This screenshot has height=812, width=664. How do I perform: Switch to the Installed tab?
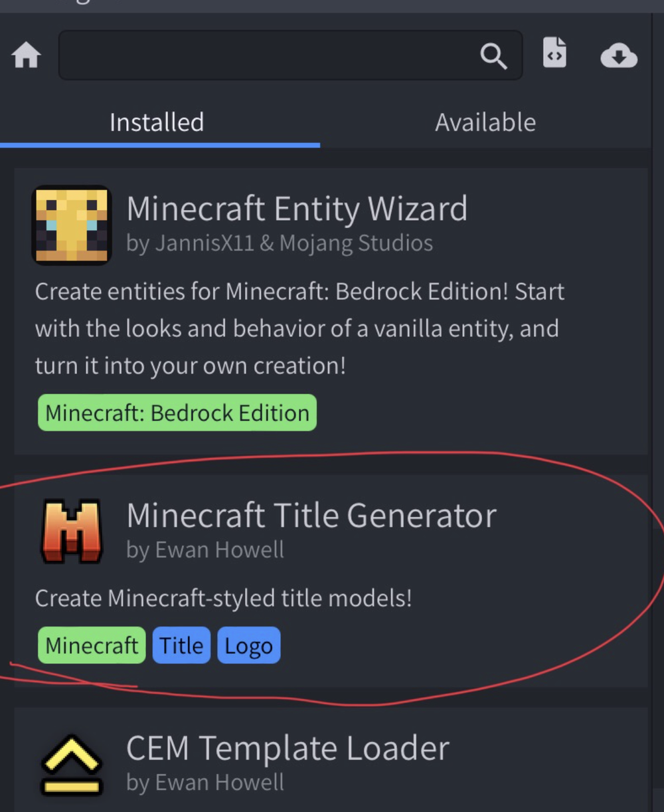point(157,122)
